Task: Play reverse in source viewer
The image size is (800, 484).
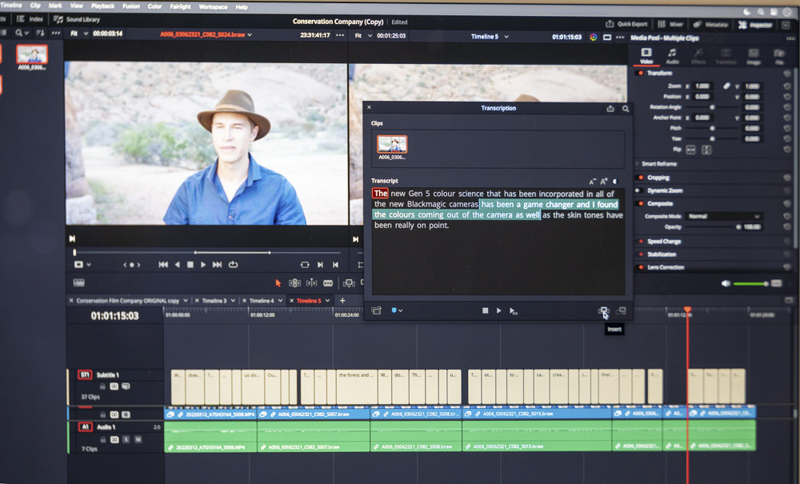Action: (x=177, y=265)
